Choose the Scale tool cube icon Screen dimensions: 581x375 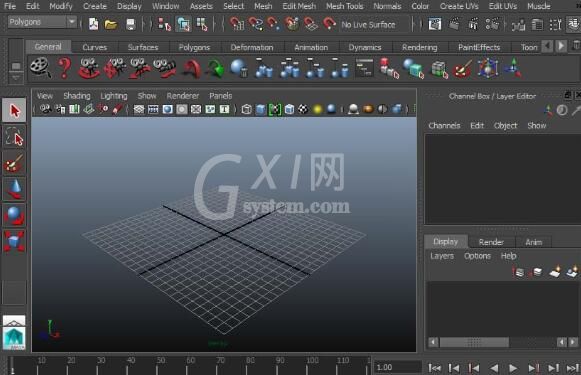coord(14,241)
